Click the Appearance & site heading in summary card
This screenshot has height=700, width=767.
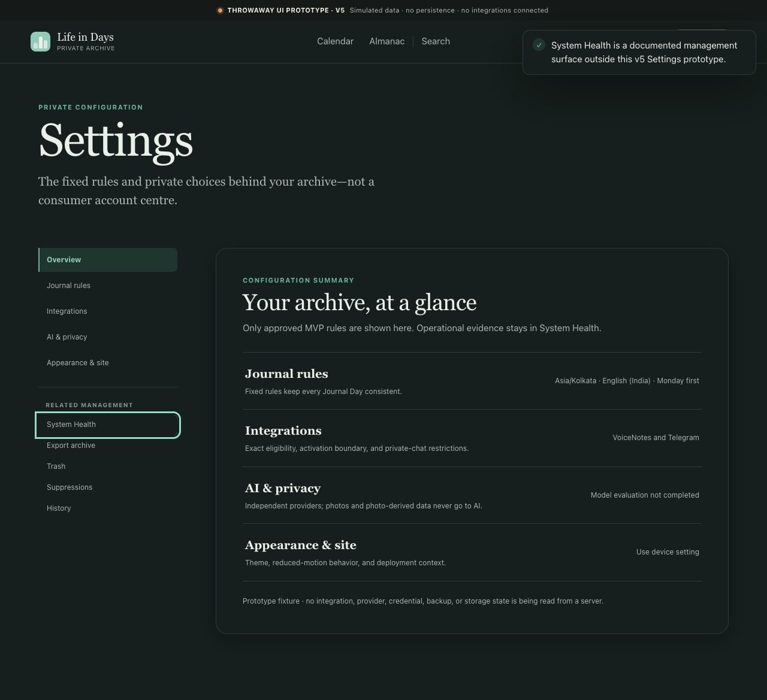(301, 545)
